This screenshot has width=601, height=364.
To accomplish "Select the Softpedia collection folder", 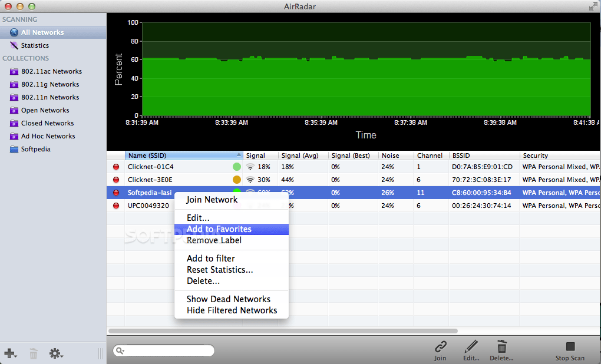I will 35,149.
